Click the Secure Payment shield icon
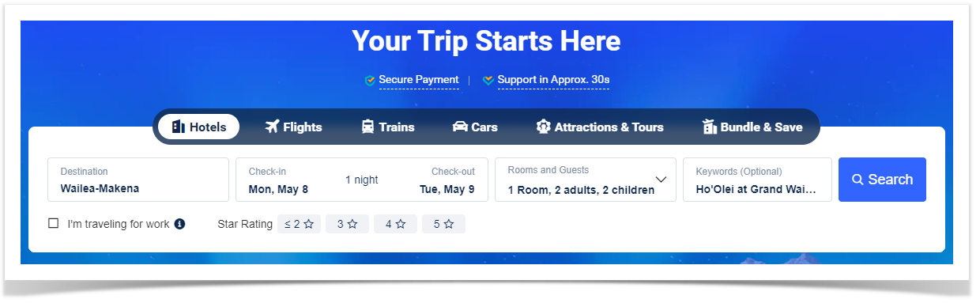 pyautogui.click(x=369, y=80)
